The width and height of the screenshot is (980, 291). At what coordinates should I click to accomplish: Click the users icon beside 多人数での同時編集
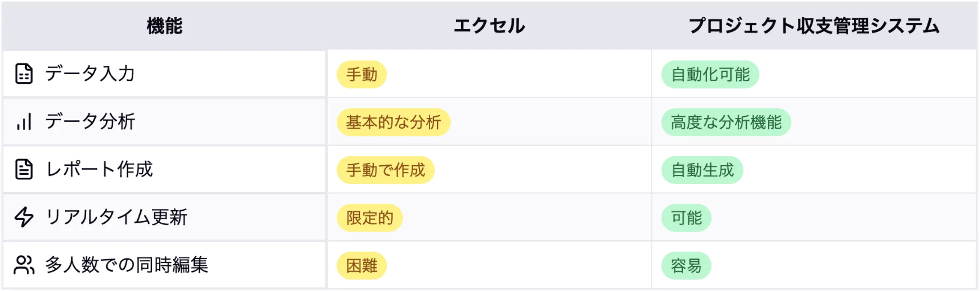click(x=24, y=265)
